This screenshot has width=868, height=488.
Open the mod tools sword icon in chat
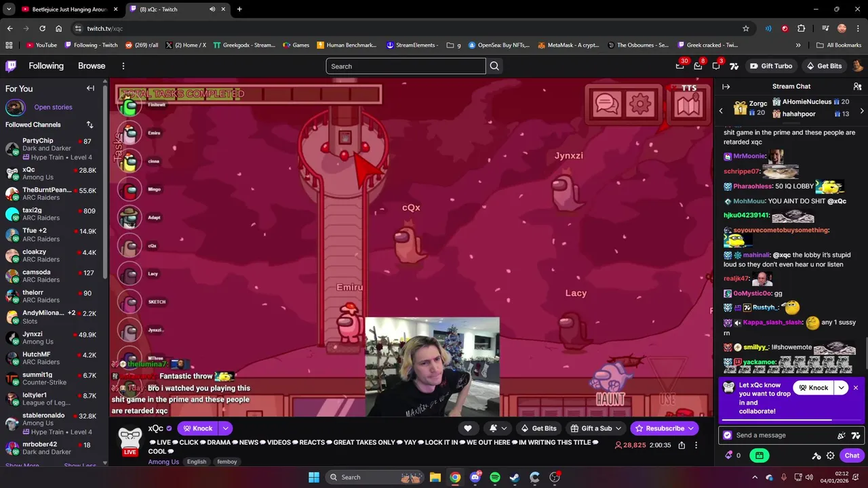point(816,455)
